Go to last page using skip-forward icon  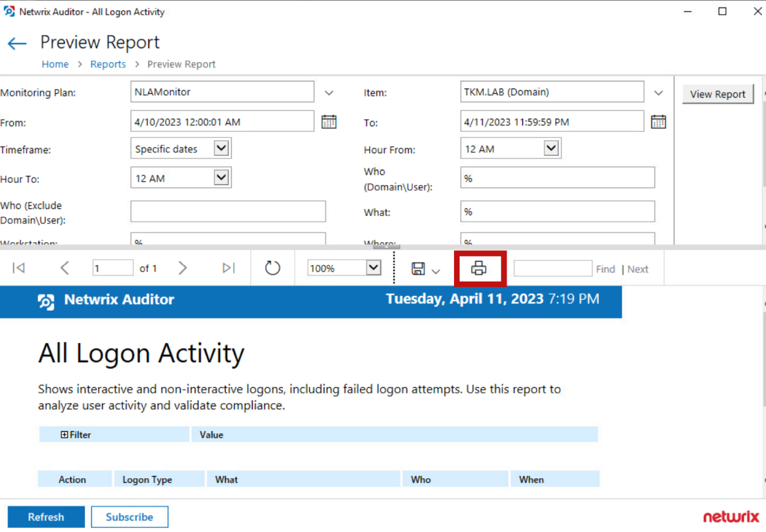228,268
